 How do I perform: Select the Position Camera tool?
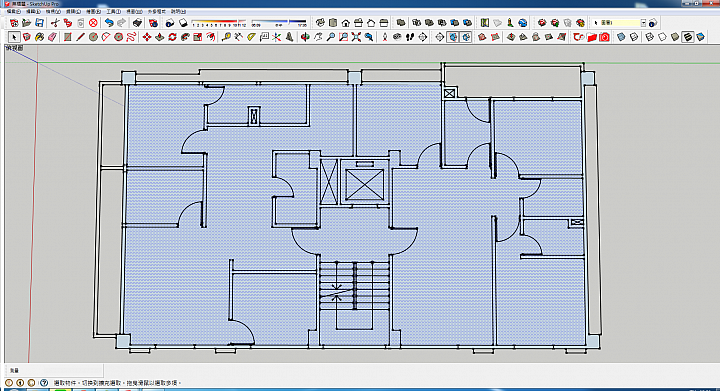(385, 37)
